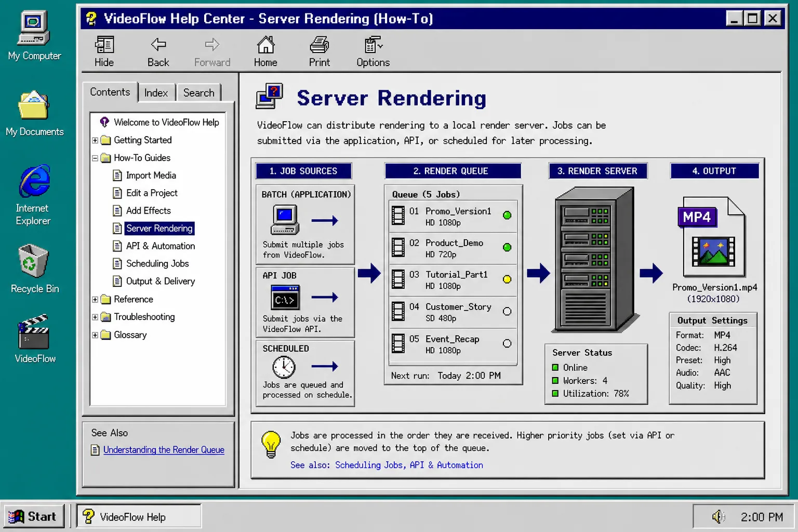Expand the Glossary folder
Screen dimensions: 798x532
coord(95,335)
